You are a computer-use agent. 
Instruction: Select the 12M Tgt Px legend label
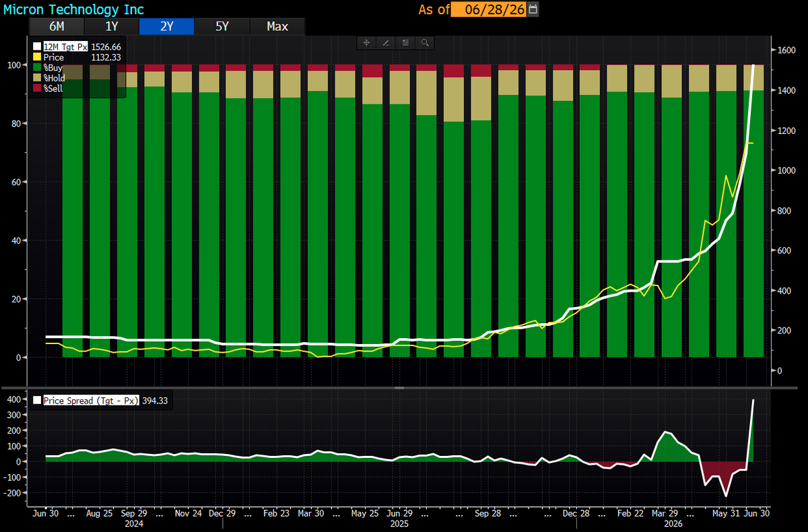(66, 48)
